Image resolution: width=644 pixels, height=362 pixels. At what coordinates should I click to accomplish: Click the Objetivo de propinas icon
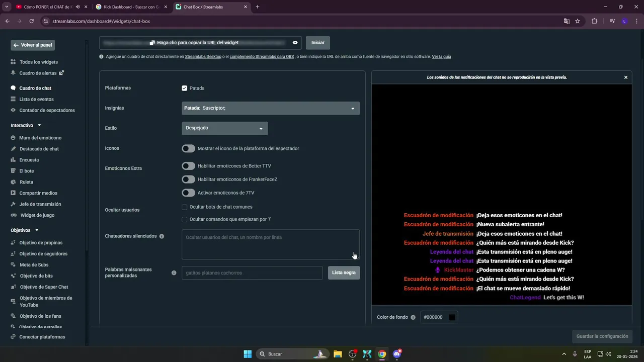pyautogui.click(x=13, y=243)
